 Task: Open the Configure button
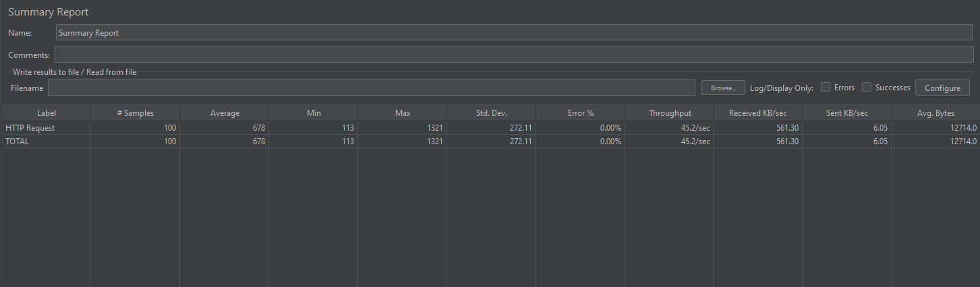tap(942, 88)
